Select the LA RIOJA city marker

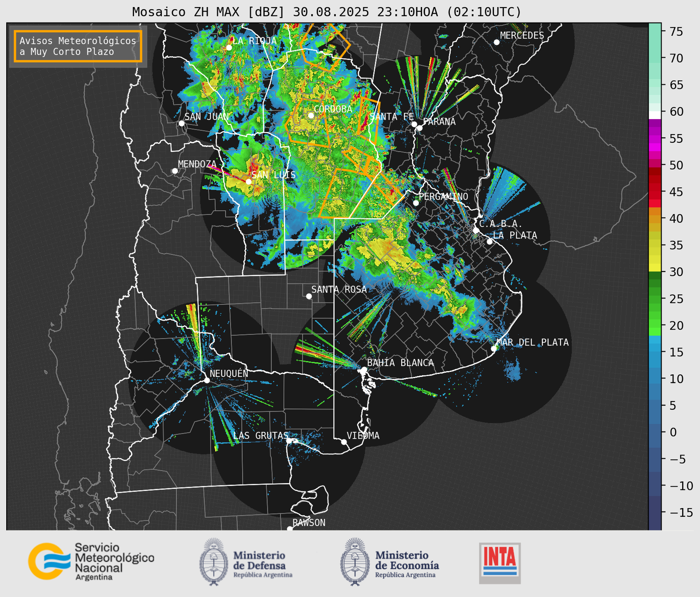[x=229, y=47]
